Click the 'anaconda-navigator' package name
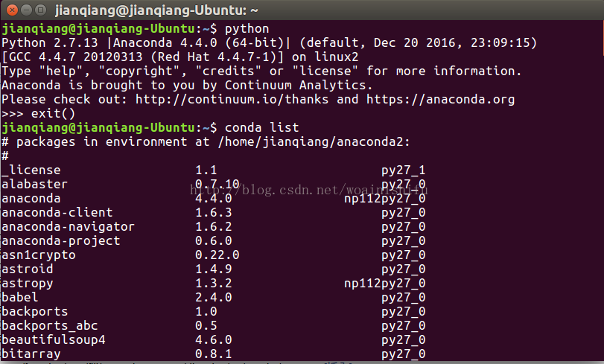 click(69, 226)
